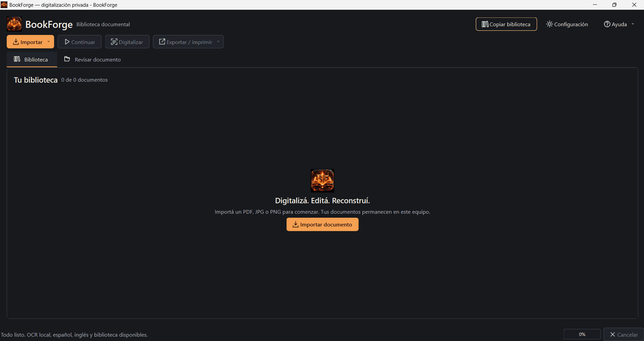This screenshot has height=341, width=644.
Task: Expand the Importar dropdown arrow
Action: 49,42
